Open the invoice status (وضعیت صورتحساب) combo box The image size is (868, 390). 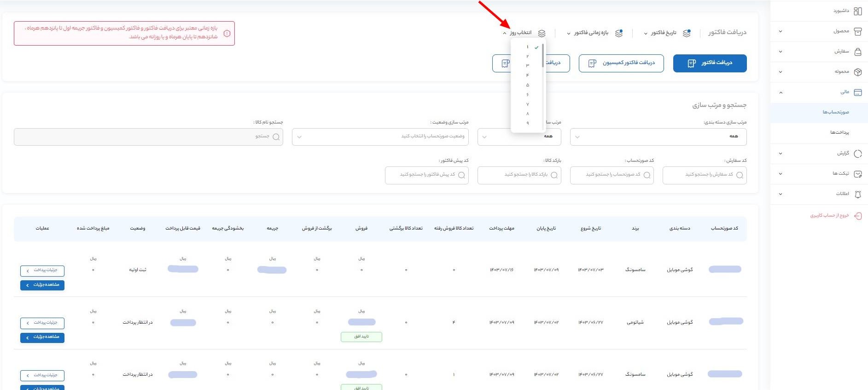tap(380, 137)
